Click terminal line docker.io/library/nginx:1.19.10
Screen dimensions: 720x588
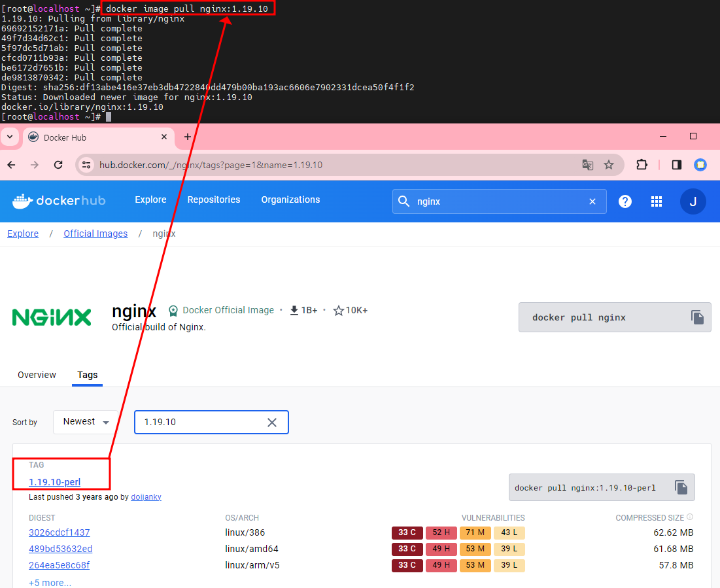coord(82,107)
